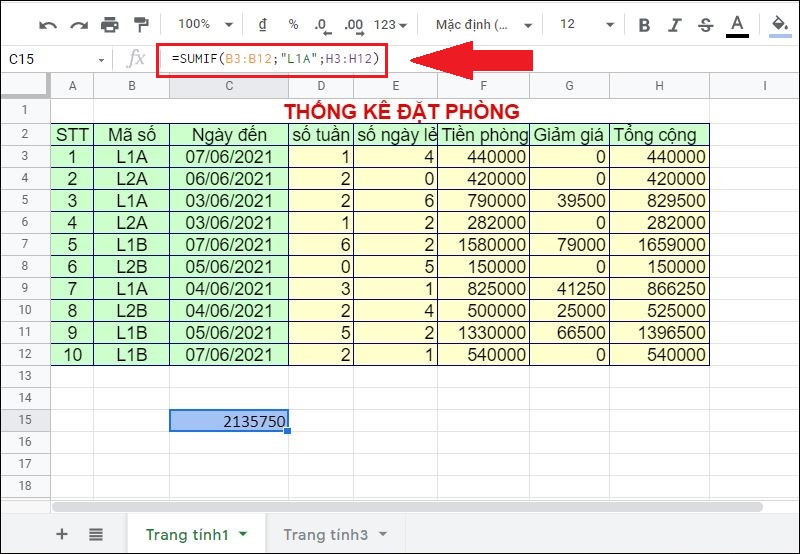Viewport: 800px width, 554px height.
Task: Select the Paint format tool
Action: [x=141, y=24]
